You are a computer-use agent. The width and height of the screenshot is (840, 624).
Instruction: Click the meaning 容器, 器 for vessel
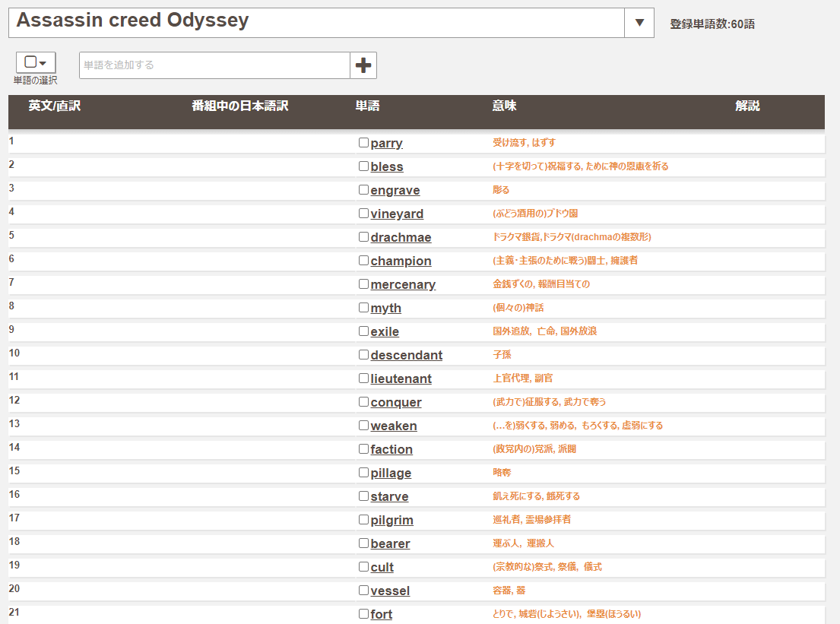click(x=509, y=591)
